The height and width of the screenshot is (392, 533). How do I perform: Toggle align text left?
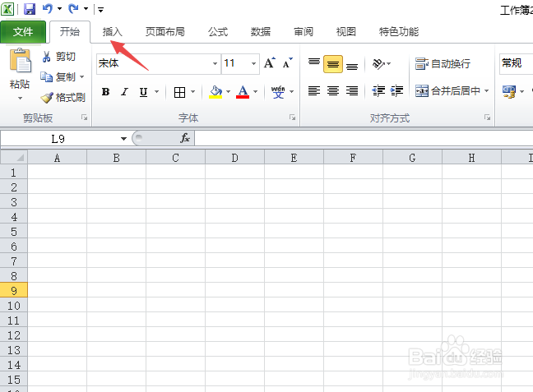pyautogui.click(x=314, y=90)
